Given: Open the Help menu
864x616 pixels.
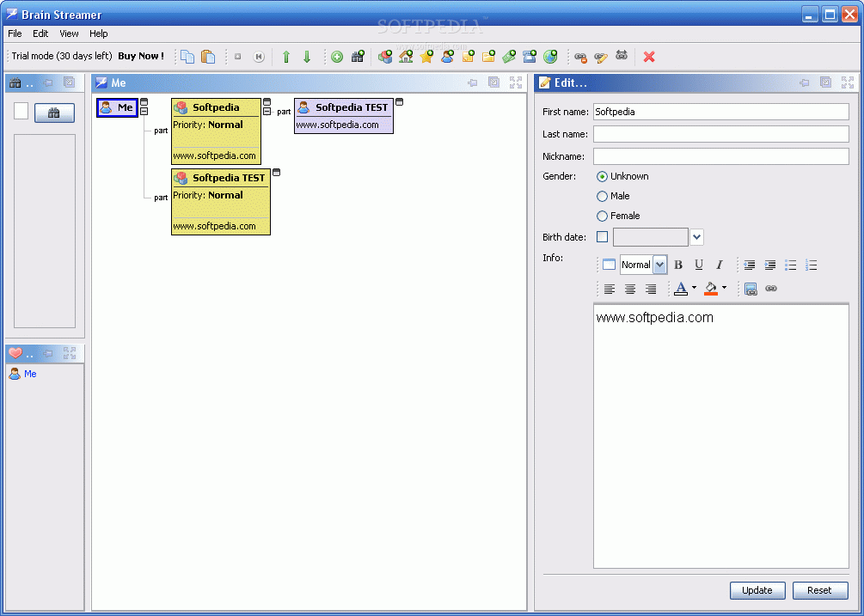Looking at the screenshot, I should [x=99, y=34].
